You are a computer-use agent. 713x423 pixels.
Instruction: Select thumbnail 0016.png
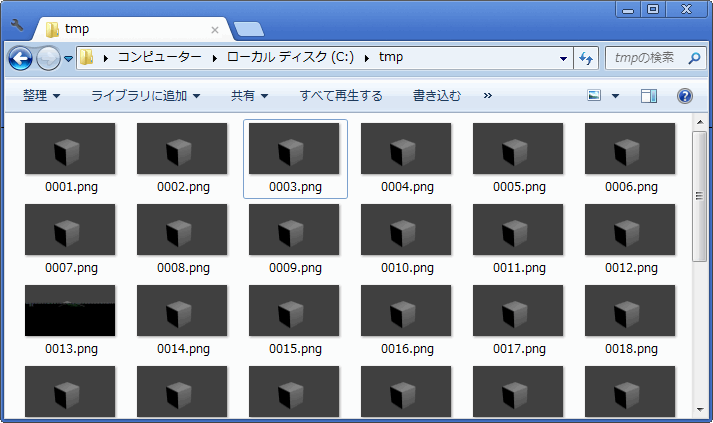point(406,310)
